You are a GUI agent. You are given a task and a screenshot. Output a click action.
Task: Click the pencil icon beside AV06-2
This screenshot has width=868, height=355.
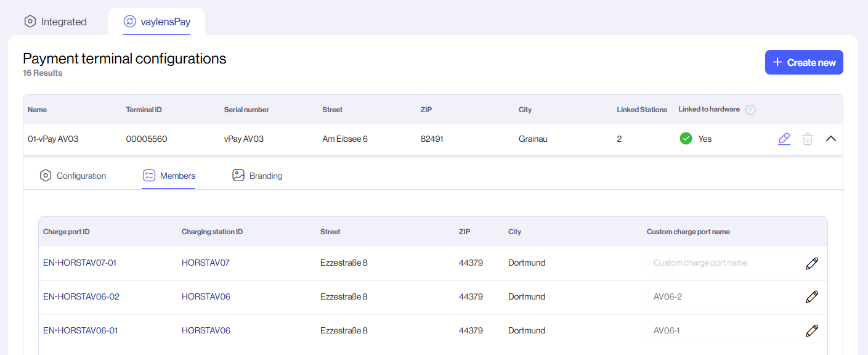pyautogui.click(x=812, y=296)
